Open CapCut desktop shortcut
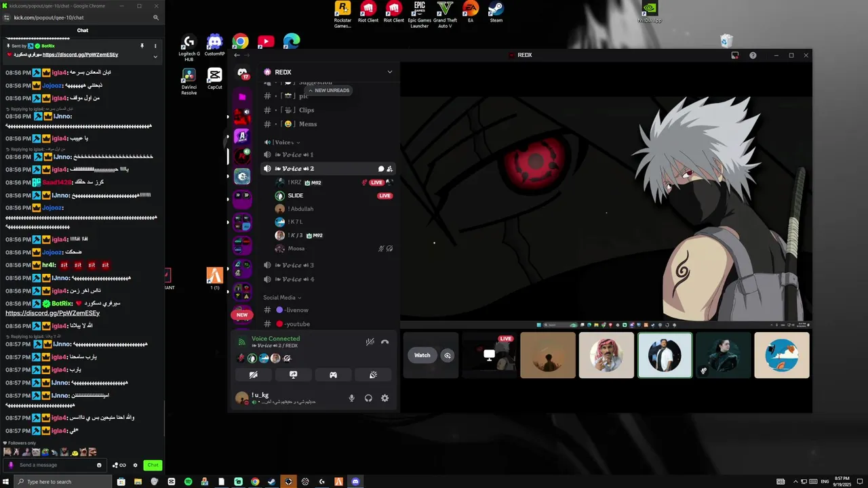 coord(214,79)
